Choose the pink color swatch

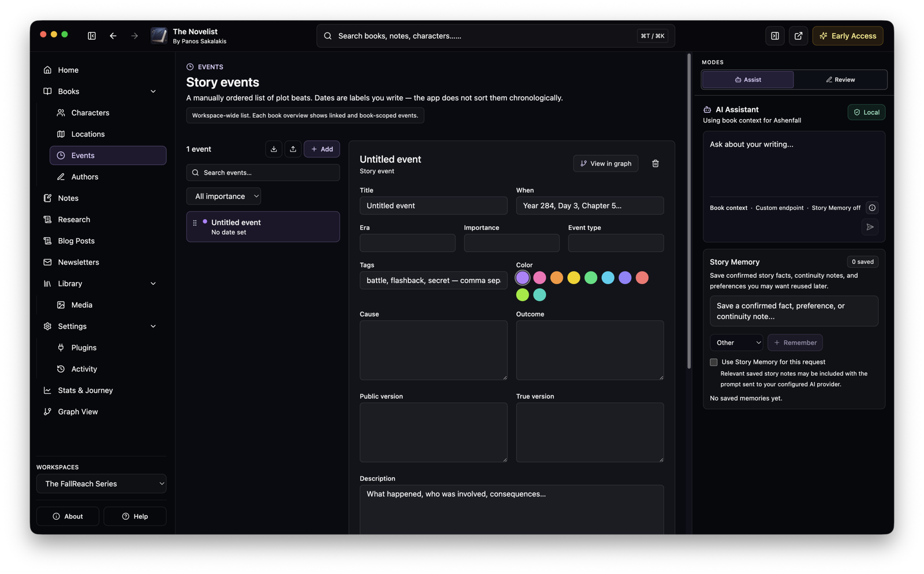[539, 278]
